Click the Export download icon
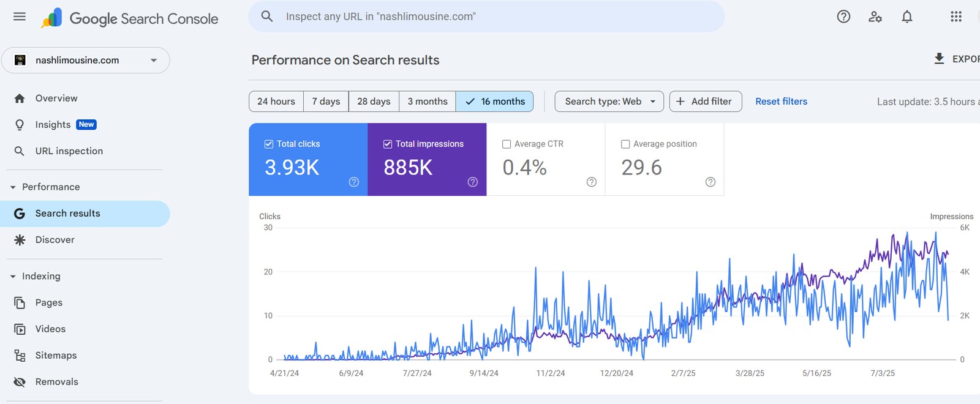The height and width of the screenshot is (404, 980). pyautogui.click(x=939, y=59)
